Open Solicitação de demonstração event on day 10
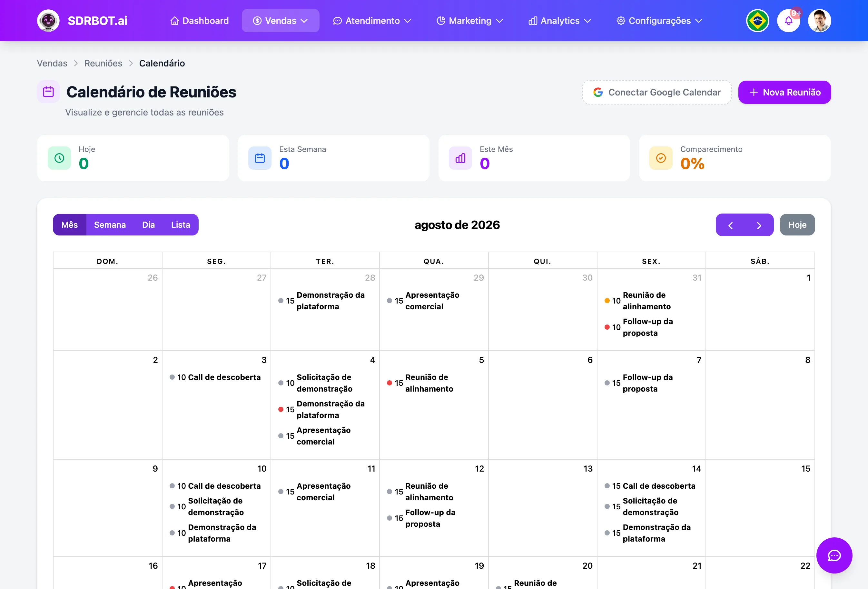 coord(216,507)
